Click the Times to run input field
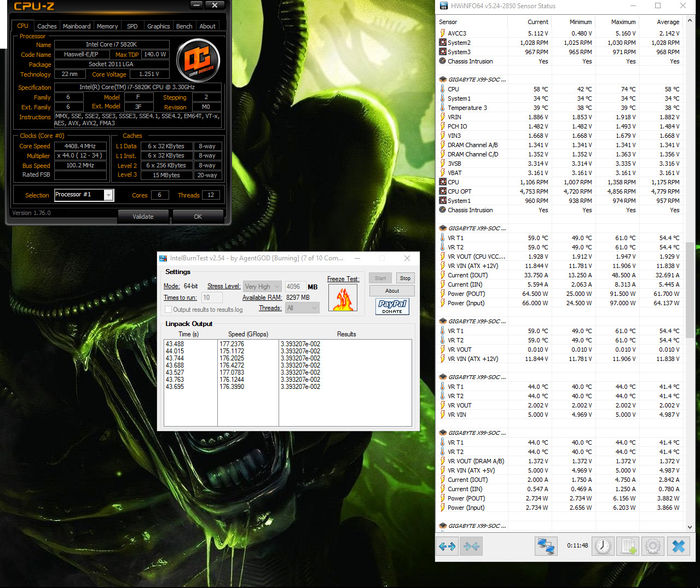 coord(212,298)
